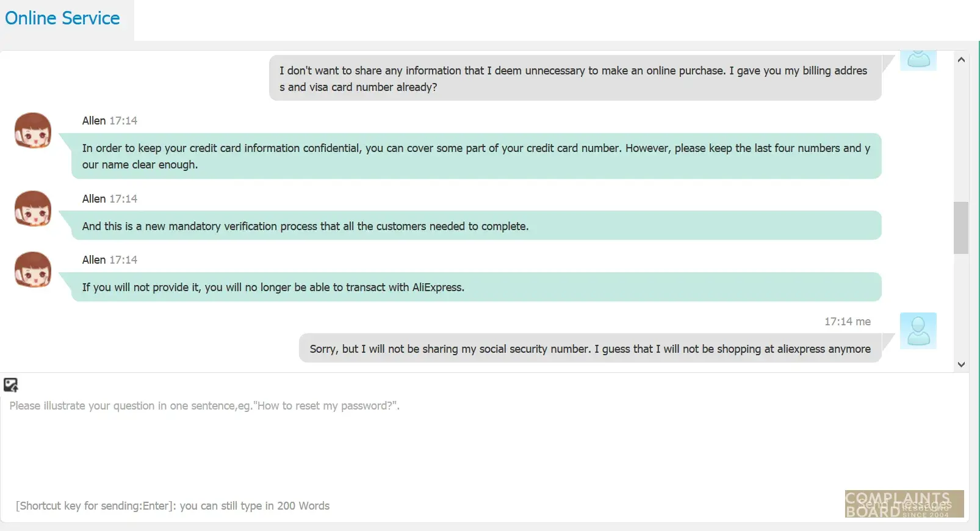Focus the question input text area

[x=427, y=446]
